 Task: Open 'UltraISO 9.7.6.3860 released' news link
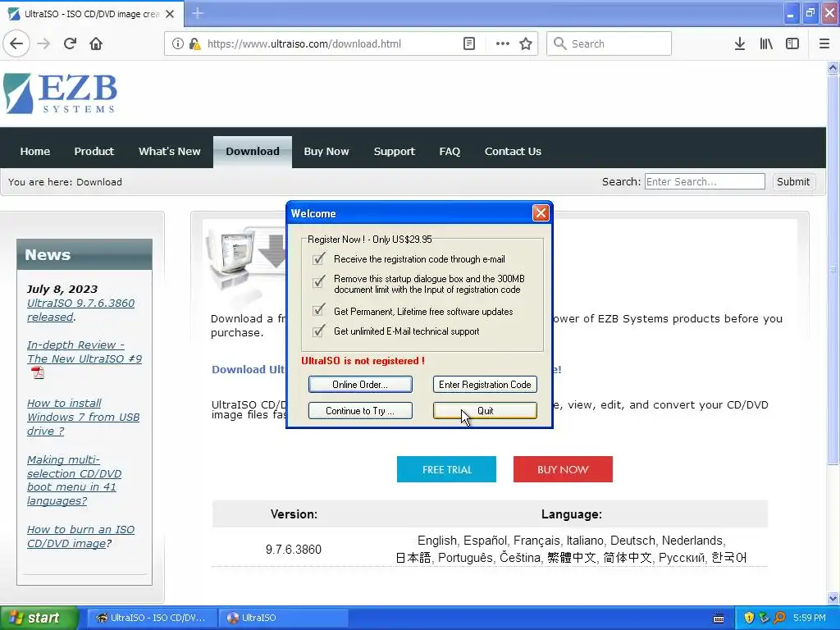click(x=80, y=309)
